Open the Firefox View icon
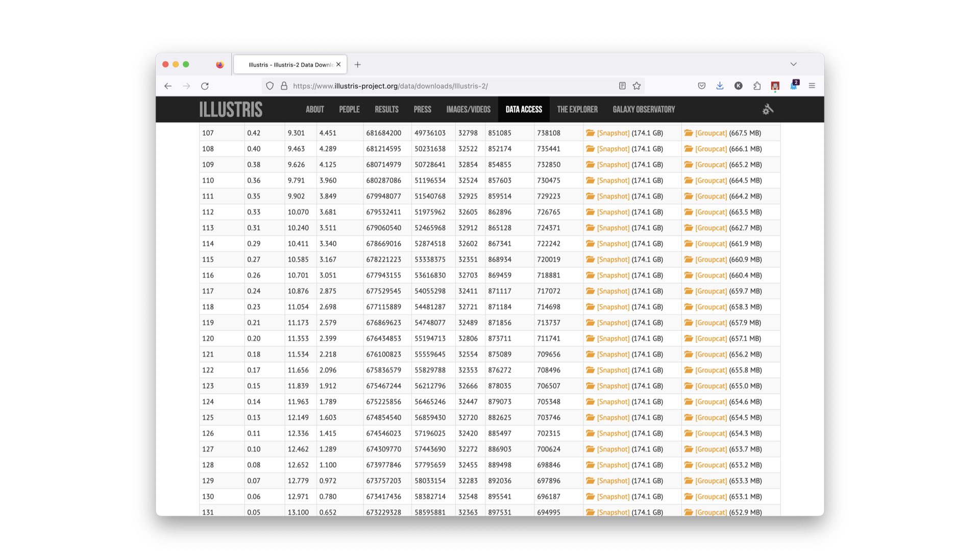This screenshot has width=980, height=551. pos(220,65)
